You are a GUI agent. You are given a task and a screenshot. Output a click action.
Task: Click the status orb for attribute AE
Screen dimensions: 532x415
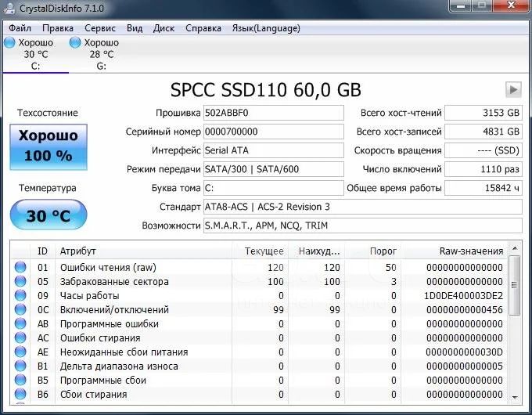[20, 352]
